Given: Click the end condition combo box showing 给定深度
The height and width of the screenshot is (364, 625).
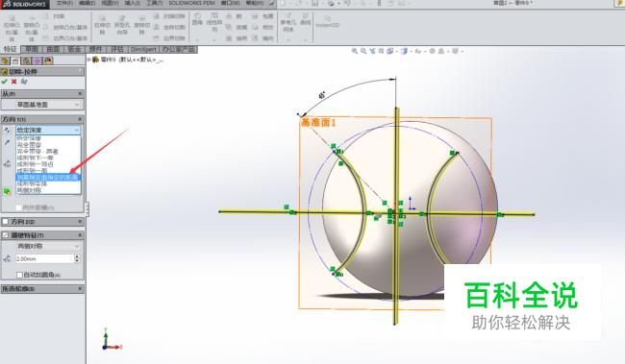Looking at the screenshot, I should (x=48, y=130).
